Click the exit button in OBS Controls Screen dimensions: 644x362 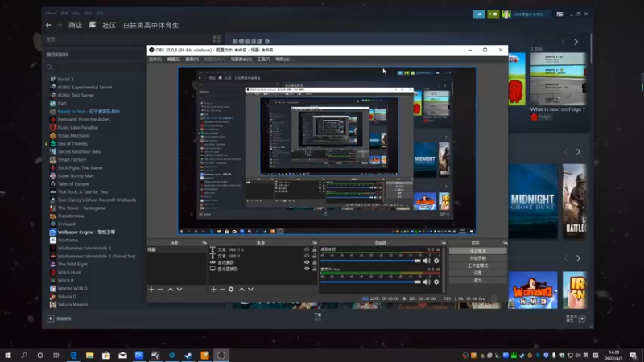(477, 280)
